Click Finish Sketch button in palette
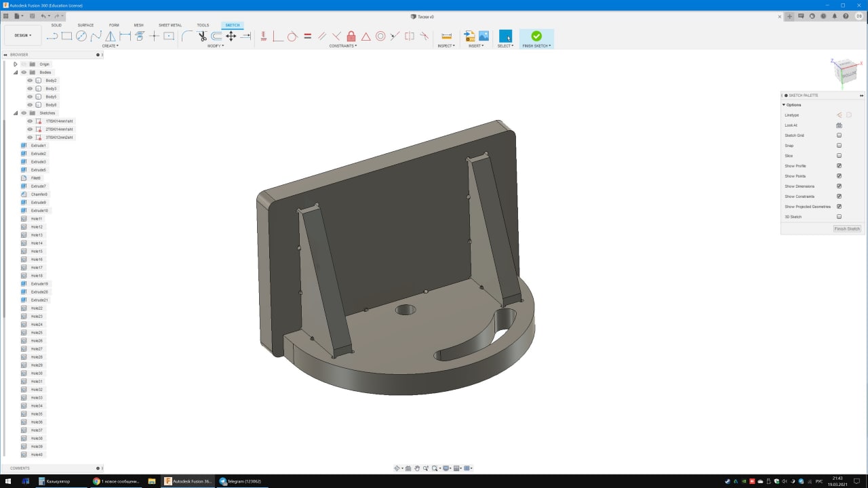 pos(847,229)
